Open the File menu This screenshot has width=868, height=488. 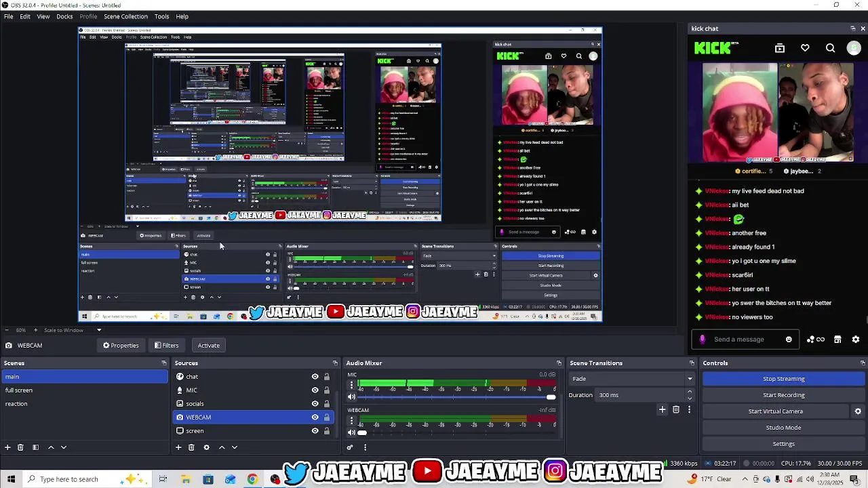pos(8,16)
